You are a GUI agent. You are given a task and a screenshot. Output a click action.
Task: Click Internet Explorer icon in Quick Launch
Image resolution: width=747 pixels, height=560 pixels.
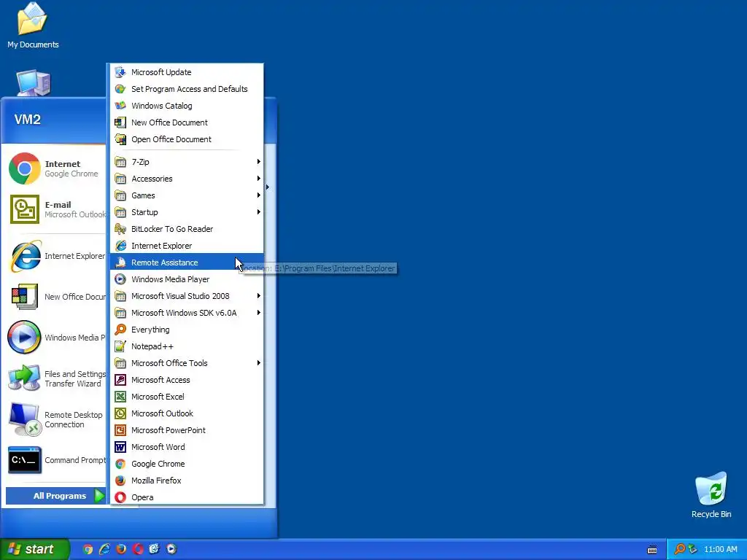[x=104, y=549]
